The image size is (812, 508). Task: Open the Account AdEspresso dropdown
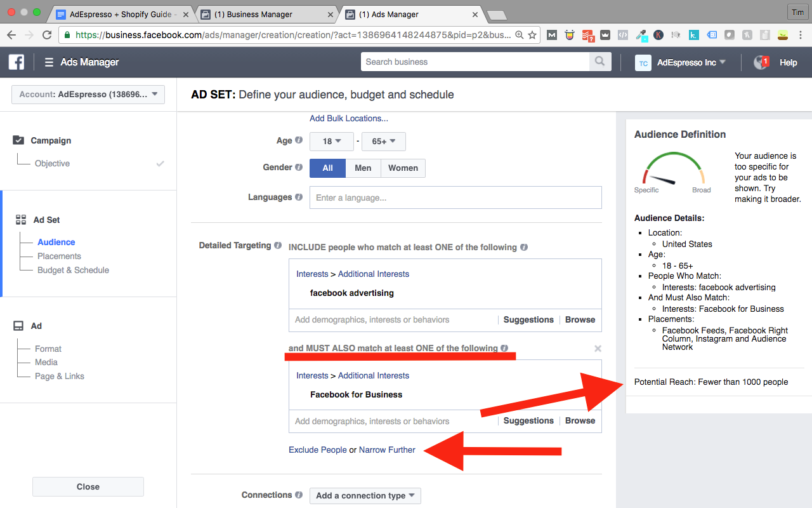88,95
